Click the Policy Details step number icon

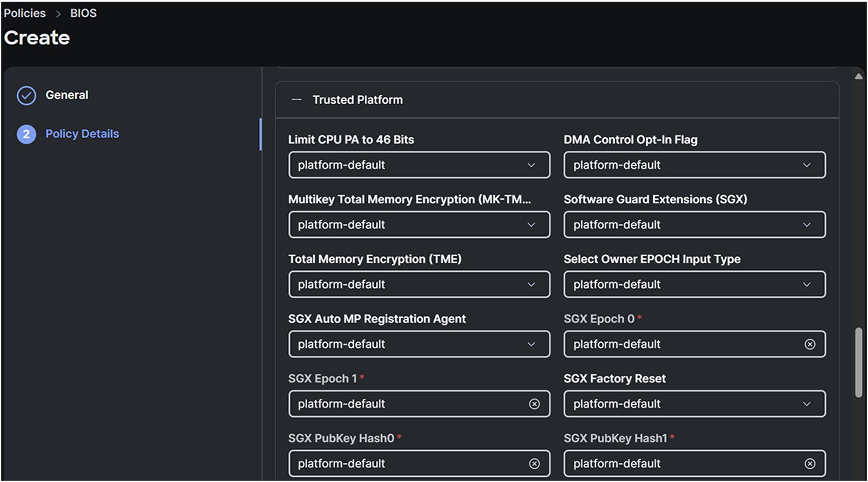26,134
